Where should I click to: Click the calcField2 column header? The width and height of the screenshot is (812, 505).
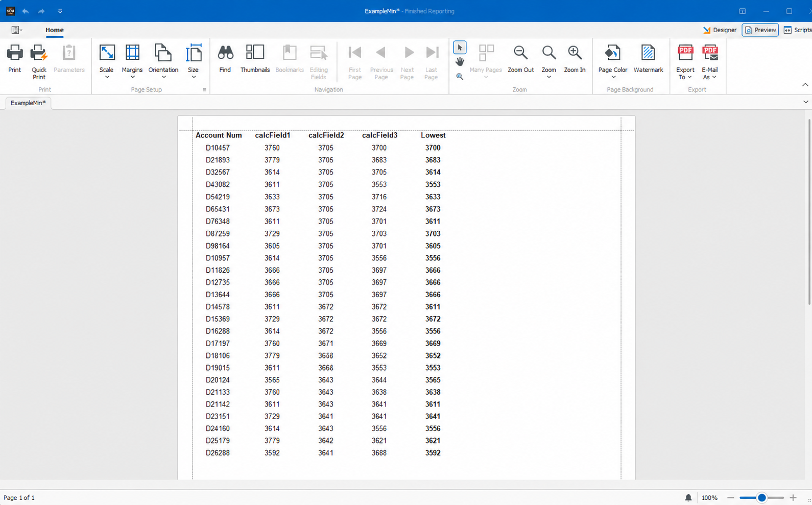(326, 135)
